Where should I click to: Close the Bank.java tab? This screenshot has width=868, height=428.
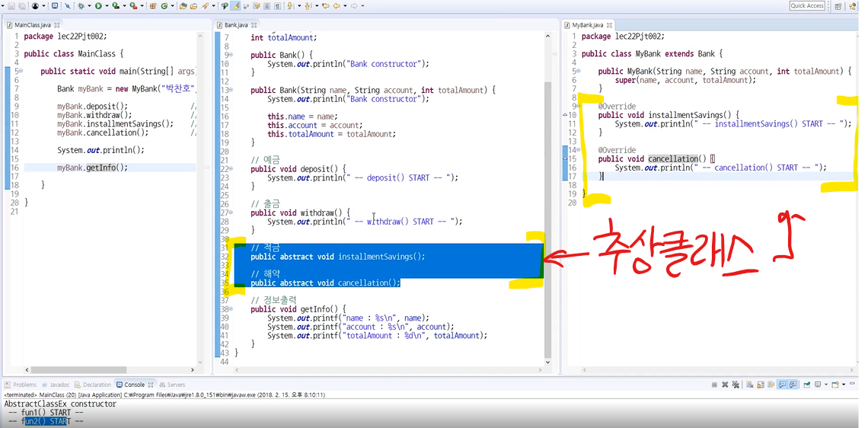tap(254, 25)
